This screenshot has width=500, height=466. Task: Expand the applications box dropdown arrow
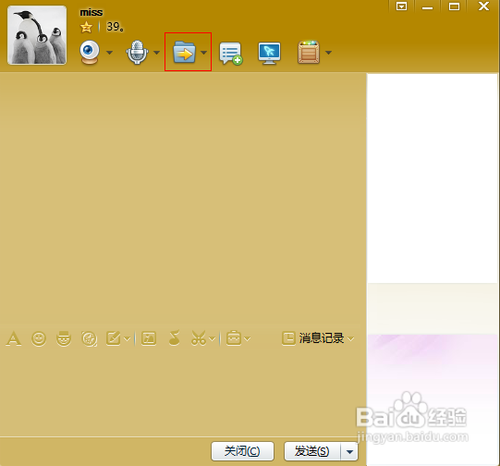pos(328,52)
